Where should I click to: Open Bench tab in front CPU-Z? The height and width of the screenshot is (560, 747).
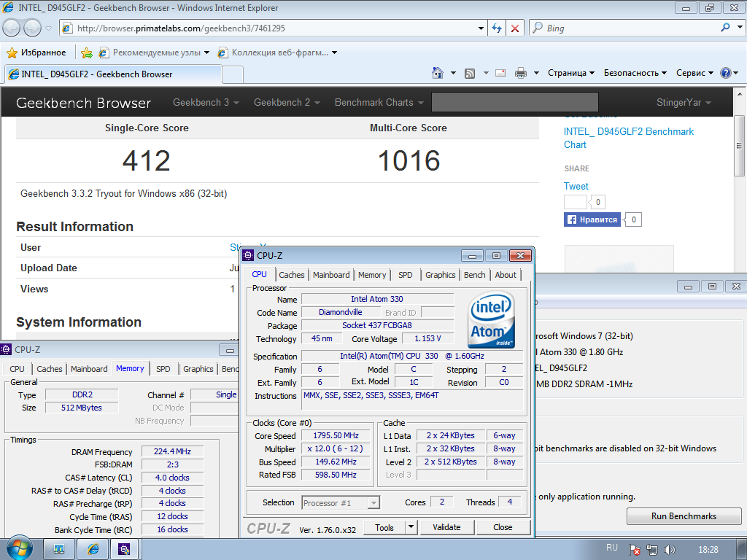click(x=474, y=275)
